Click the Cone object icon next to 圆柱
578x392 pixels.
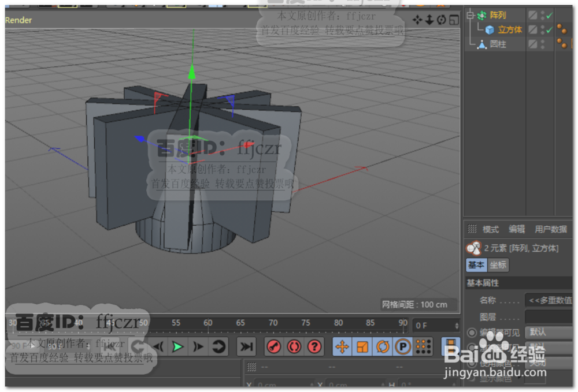(481, 44)
